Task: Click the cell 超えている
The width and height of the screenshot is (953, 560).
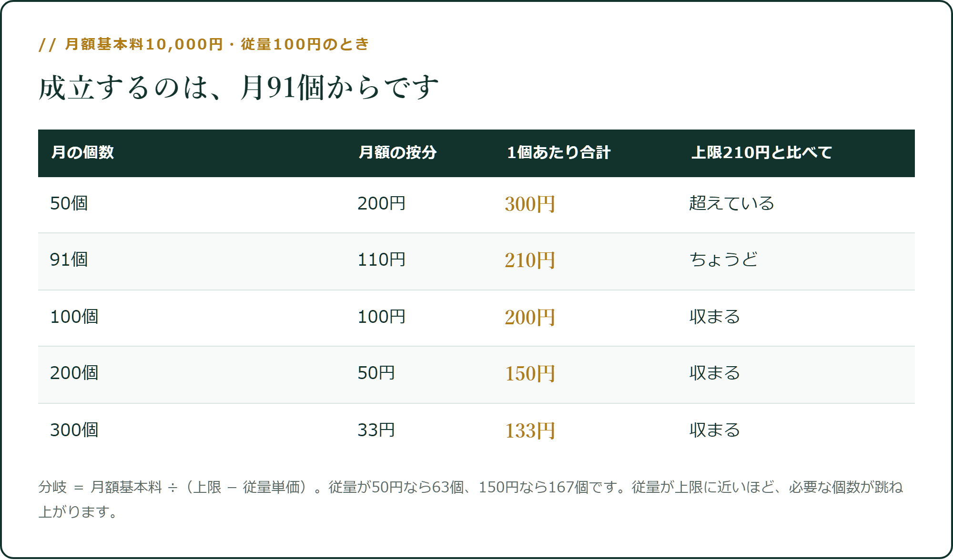Action: (732, 203)
